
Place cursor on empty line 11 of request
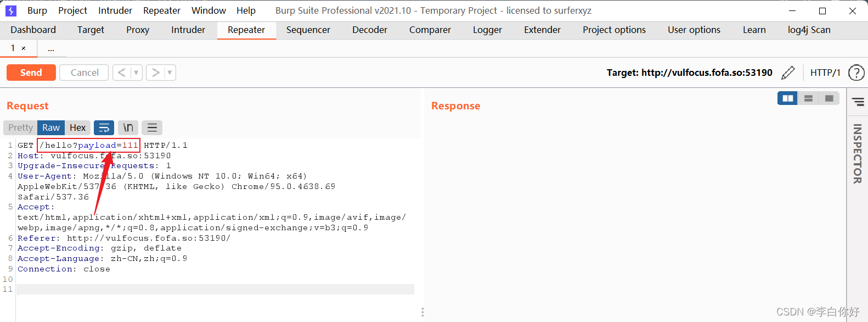(x=215, y=290)
